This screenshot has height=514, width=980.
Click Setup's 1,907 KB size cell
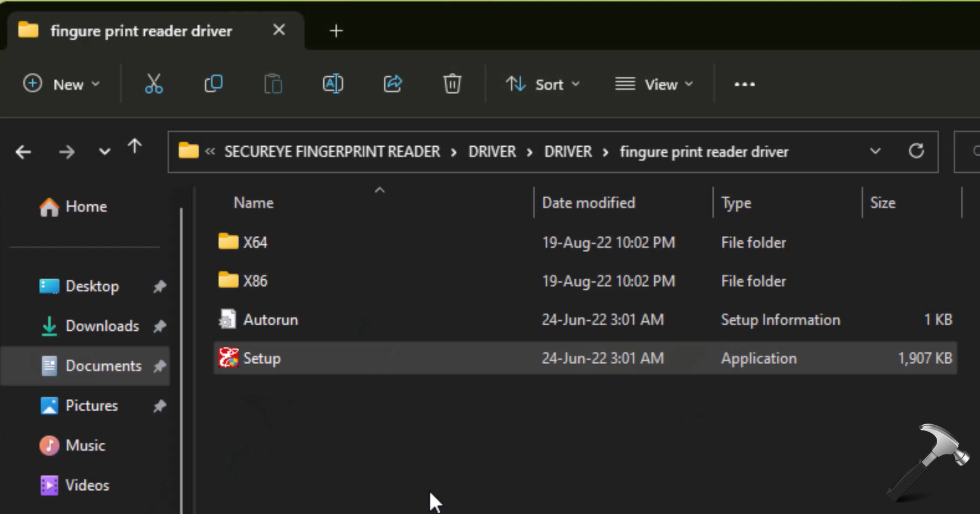coord(925,358)
